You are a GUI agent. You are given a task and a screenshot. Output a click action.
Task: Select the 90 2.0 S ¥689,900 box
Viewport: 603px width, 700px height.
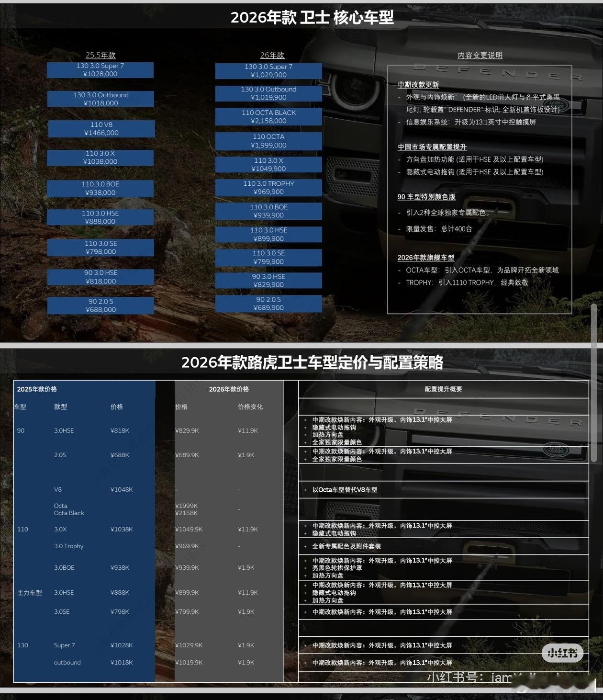coord(268,304)
